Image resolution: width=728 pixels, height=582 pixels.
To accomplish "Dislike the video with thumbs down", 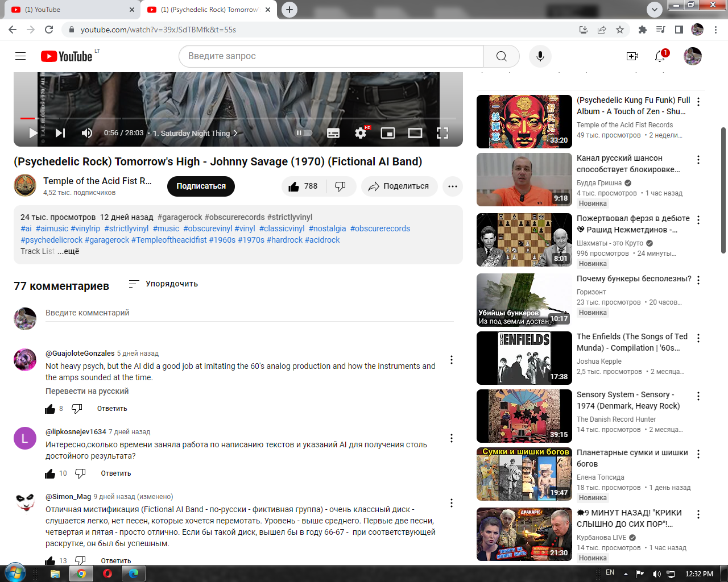I will [x=341, y=186].
